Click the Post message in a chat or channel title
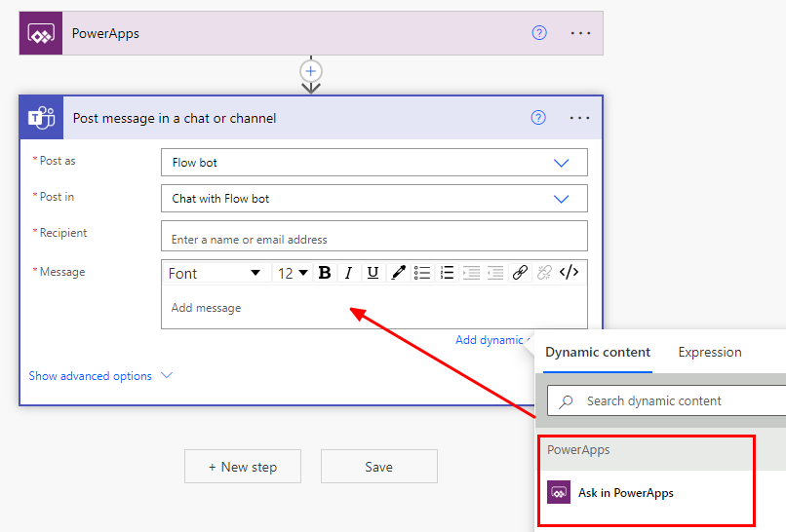The width and height of the screenshot is (786, 532). tap(175, 118)
